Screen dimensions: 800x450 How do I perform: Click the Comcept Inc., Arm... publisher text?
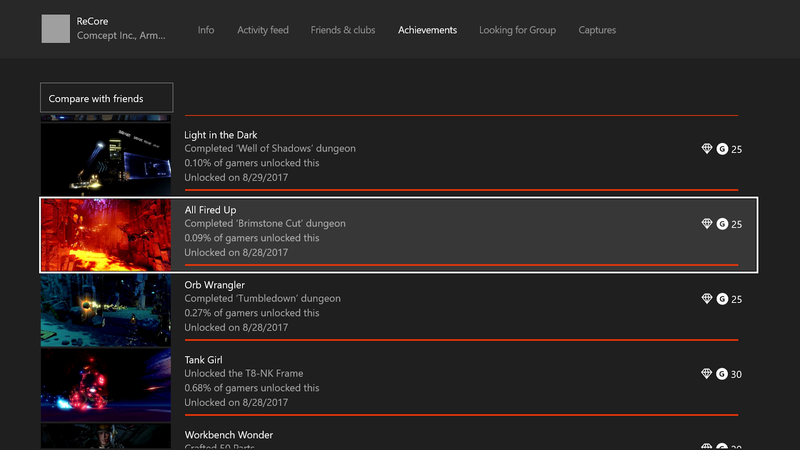(121, 36)
